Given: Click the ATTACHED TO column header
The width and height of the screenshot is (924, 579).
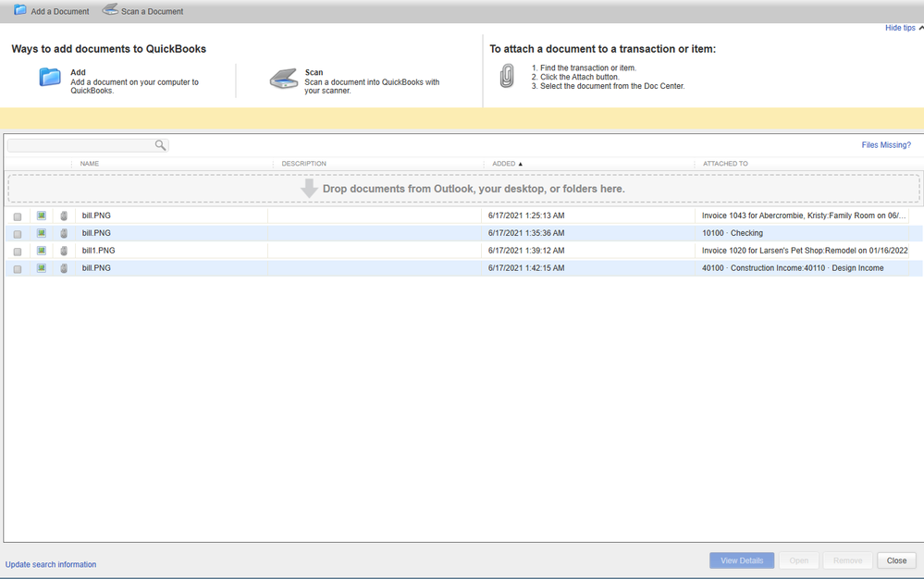Looking at the screenshot, I should tap(725, 164).
